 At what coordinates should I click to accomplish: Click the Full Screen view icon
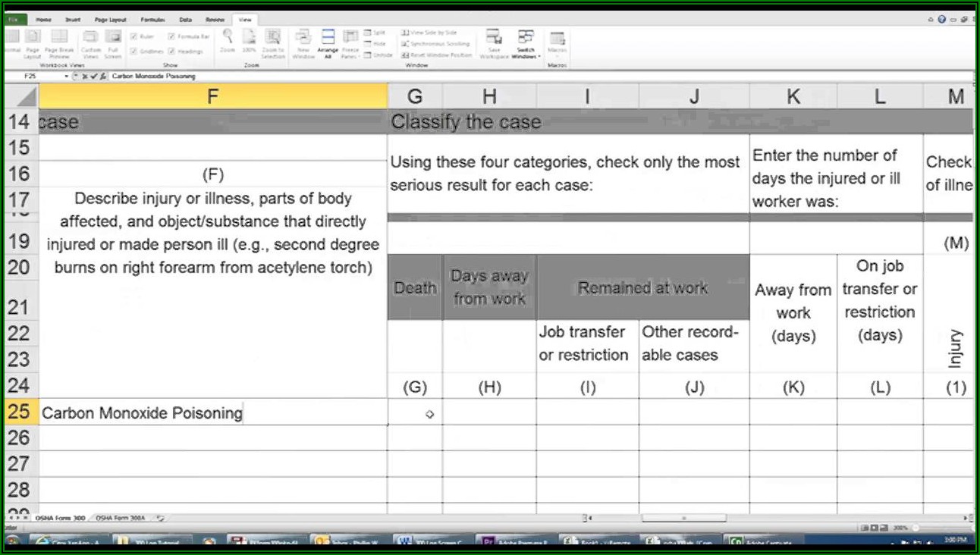click(x=113, y=38)
